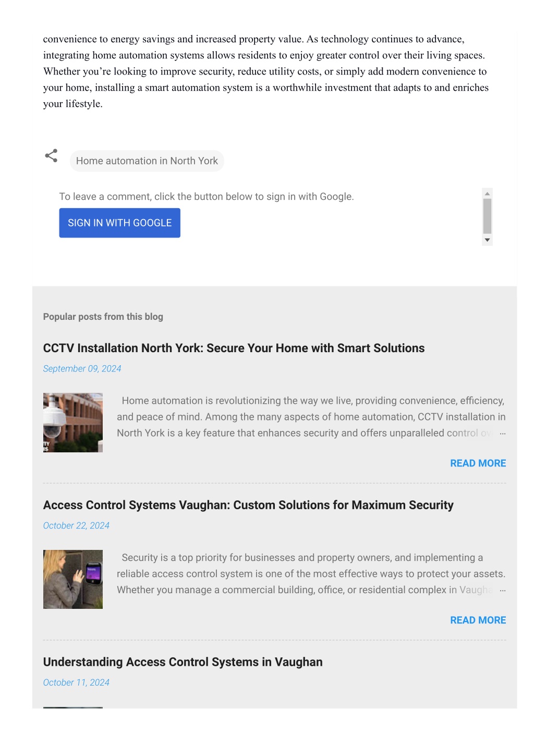Click the October 22, 2024 date link
This screenshot has height=756, width=534.
[x=77, y=526]
